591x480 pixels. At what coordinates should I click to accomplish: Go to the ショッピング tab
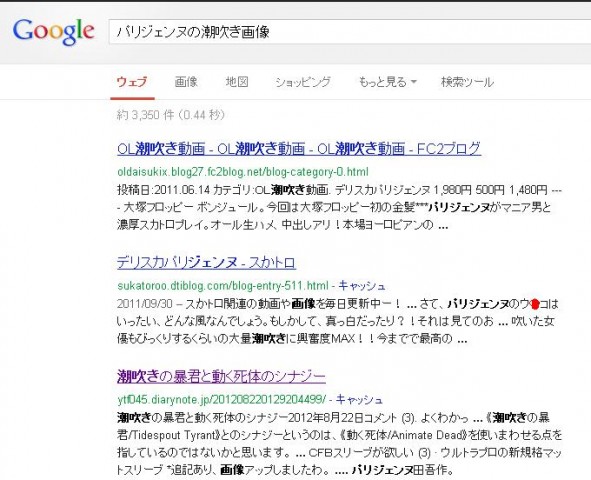[x=303, y=82]
